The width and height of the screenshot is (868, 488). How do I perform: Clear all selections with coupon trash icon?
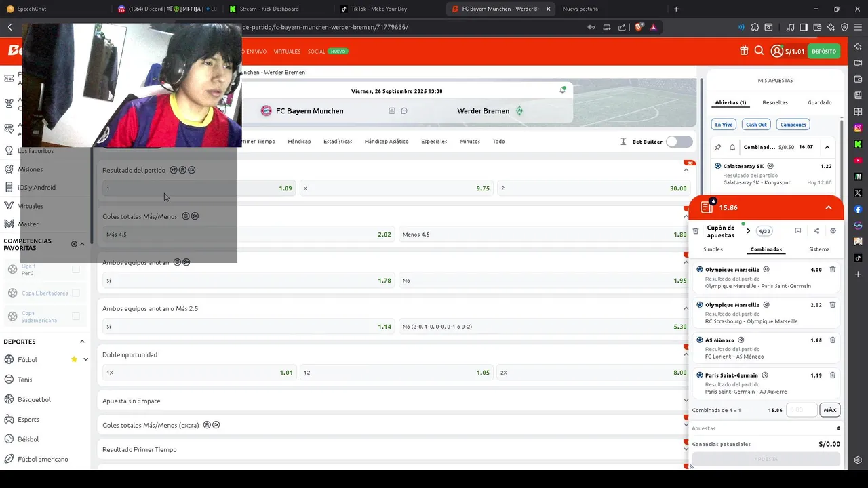(696, 231)
